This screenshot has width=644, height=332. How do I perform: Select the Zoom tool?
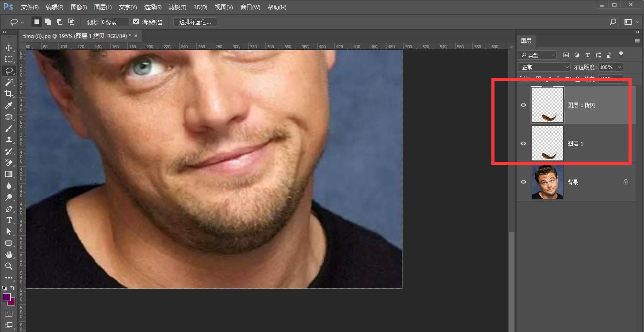(8, 266)
